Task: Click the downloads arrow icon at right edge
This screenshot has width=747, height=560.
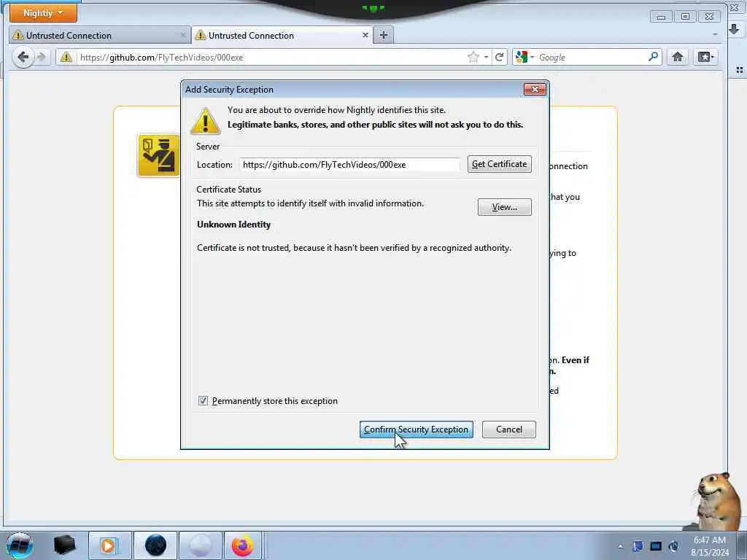Action: [x=734, y=29]
